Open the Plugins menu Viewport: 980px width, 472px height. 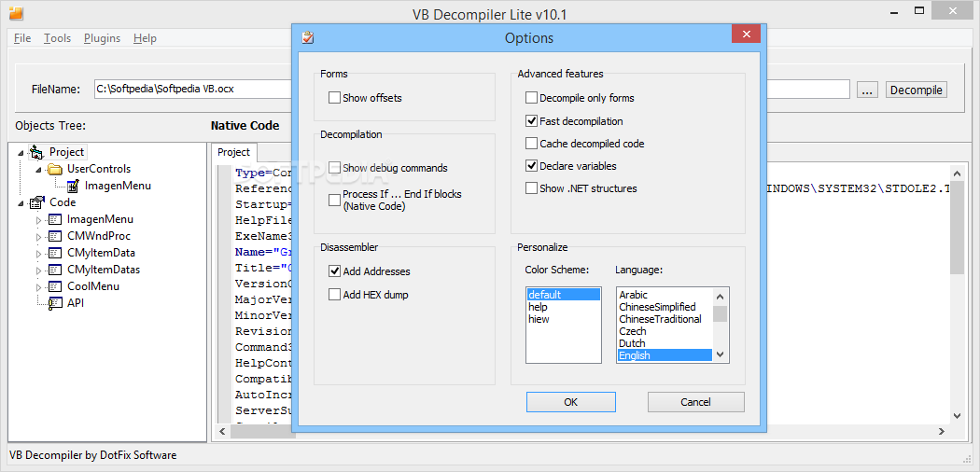click(102, 38)
